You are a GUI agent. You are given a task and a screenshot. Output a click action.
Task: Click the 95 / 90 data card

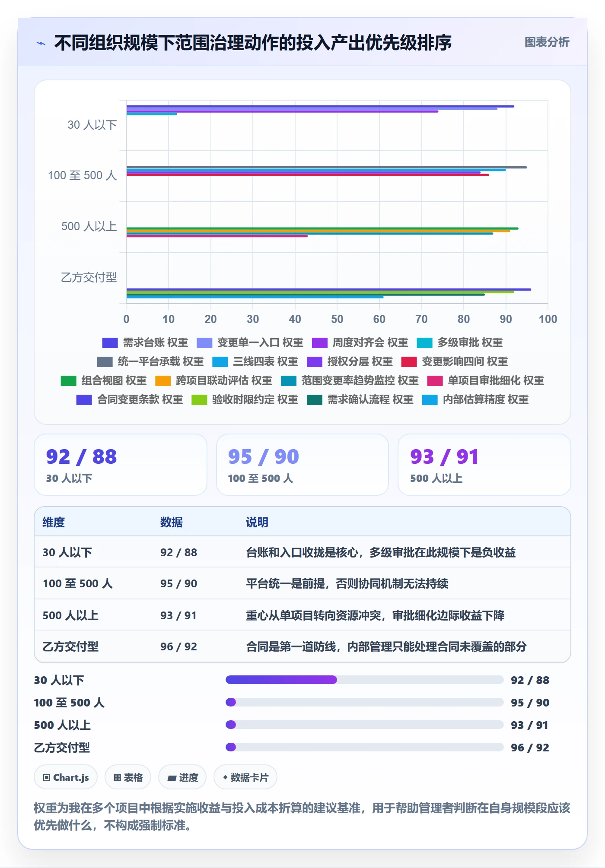pos(302,465)
